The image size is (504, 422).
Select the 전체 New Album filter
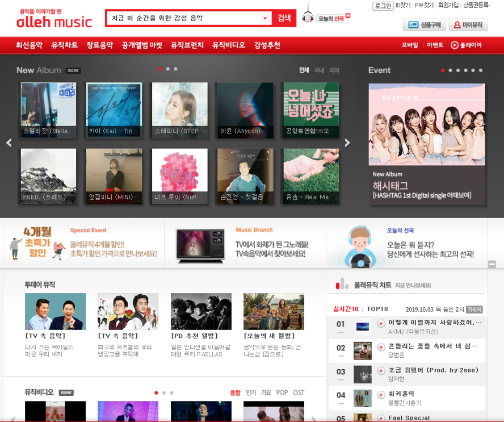[x=304, y=70]
